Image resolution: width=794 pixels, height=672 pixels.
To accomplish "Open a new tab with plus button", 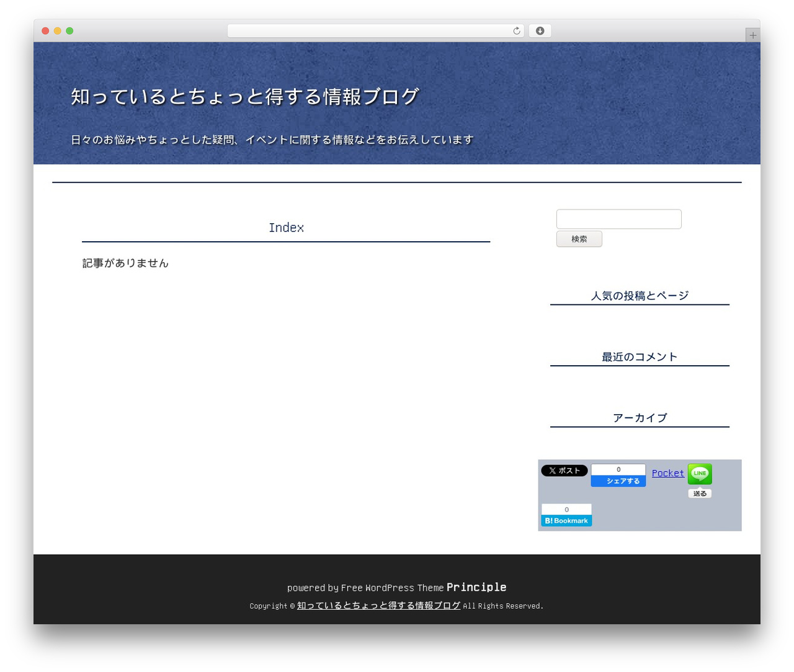I will tap(752, 35).
